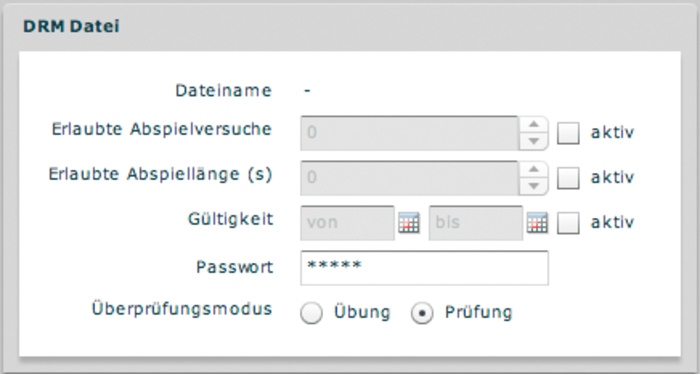Click into the Passwort field
The width and height of the screenshot is (700, 374).
coord(425,268)
